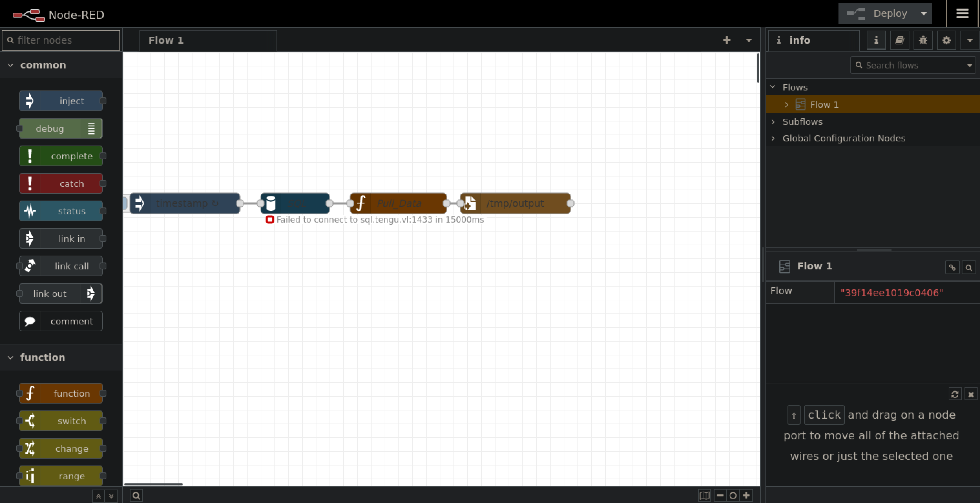Open the help book sidebar tab
Image resolution: width=980 pixels, height=503 pixels.
899,40
